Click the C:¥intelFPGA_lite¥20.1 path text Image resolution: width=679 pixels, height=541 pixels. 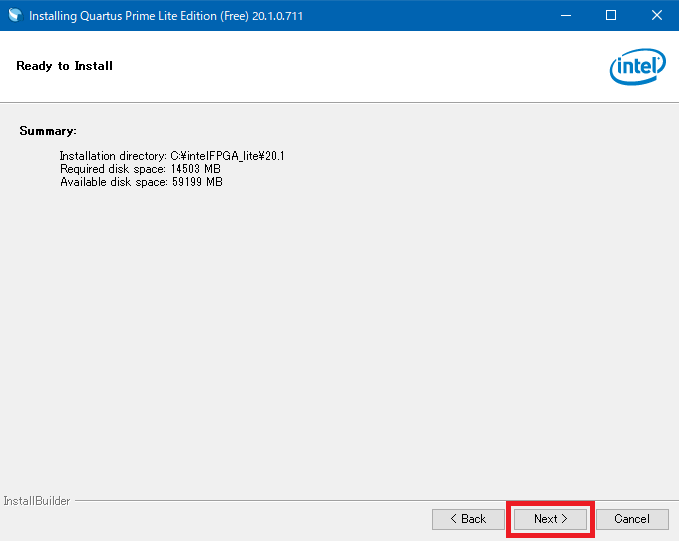click(228, 156)
